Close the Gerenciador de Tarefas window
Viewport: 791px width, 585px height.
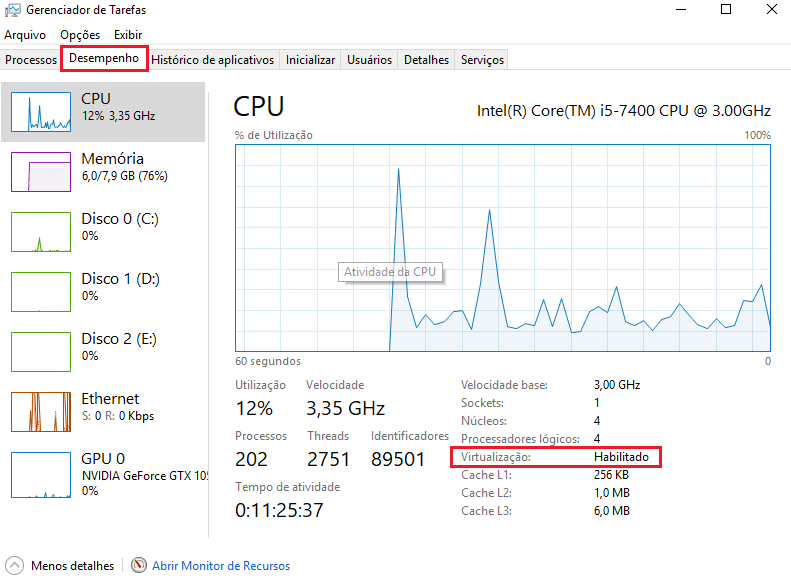(x=772, y=10)
